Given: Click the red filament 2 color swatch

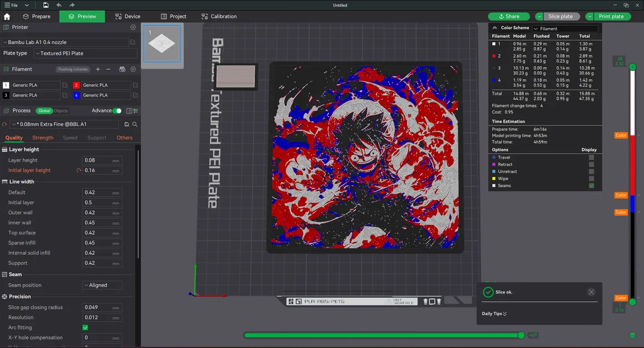Looking at the screenshot, I should tap(76, 85).
